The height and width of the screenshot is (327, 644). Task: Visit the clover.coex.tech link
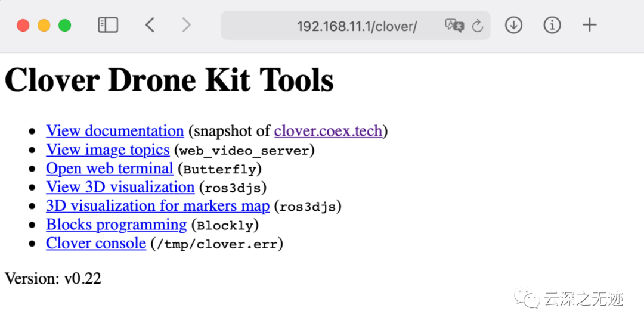pyautogui.click(x=328, y=131)
